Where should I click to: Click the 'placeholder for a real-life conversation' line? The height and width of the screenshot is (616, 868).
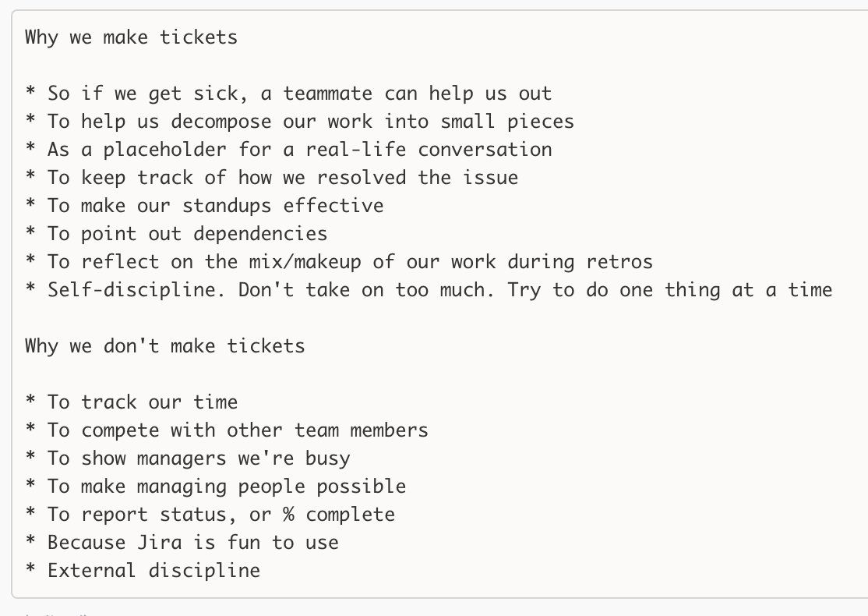click(x=288, y=150)
